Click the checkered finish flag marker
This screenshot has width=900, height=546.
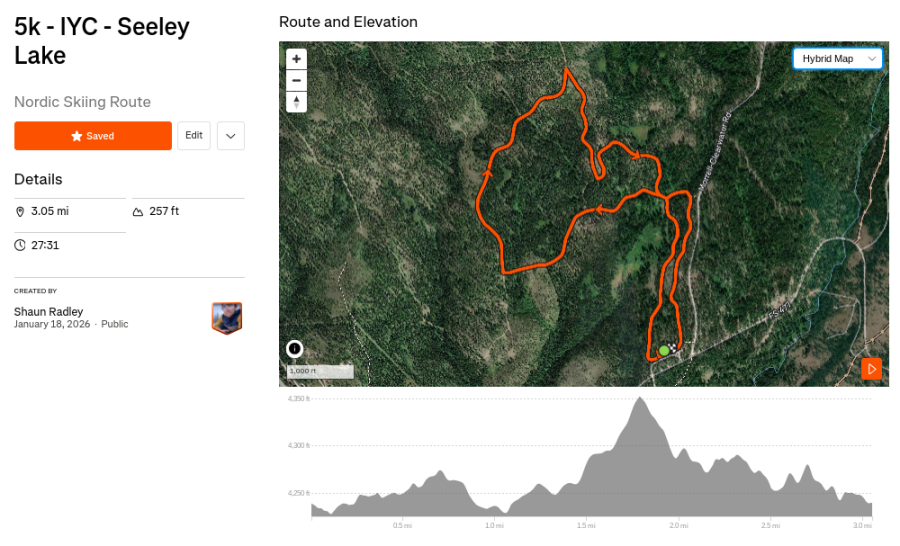coord(674,347)
